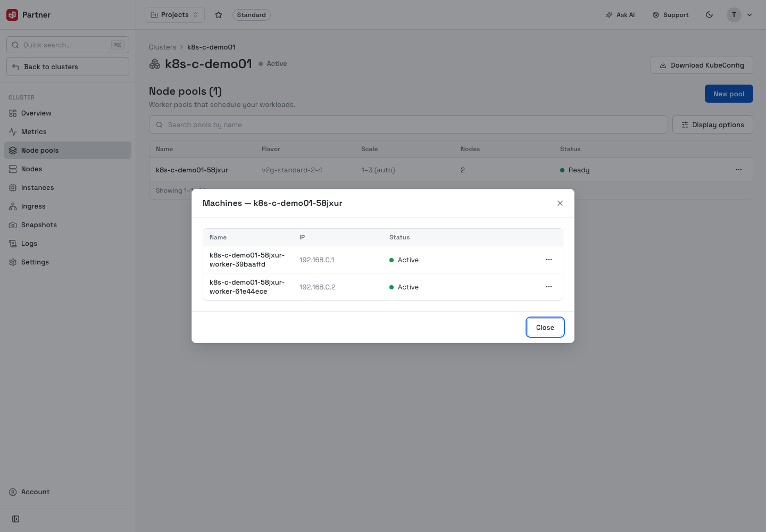Open Support link
The width and height of the screenshot is (766, 532).
[x=671, y=15]
